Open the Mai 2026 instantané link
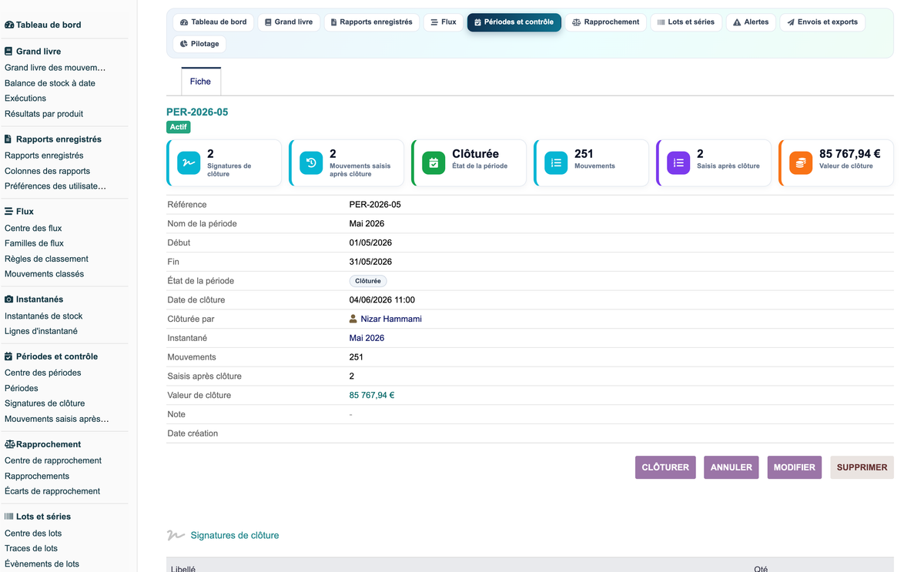 367,338
